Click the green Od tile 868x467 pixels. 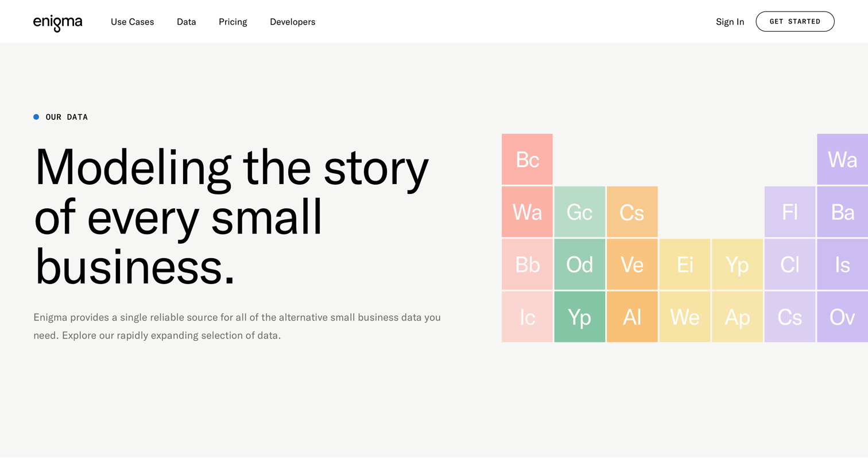click(579, 264)
